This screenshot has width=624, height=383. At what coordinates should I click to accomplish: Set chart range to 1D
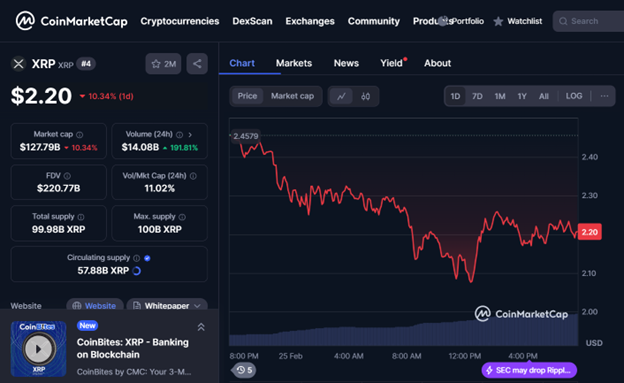point(455,96)
